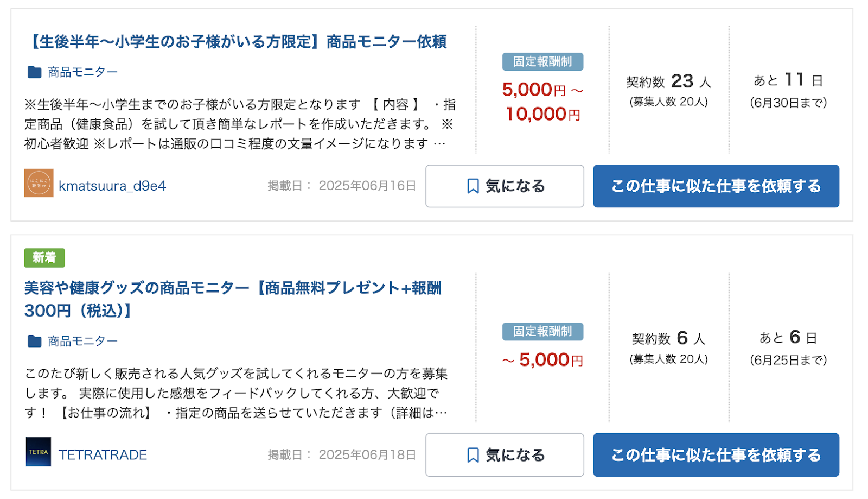Click この仕事に似た仕事を依頼する for second job
Viewport: 868px width, 499px height.
click(x=716, y=455)
